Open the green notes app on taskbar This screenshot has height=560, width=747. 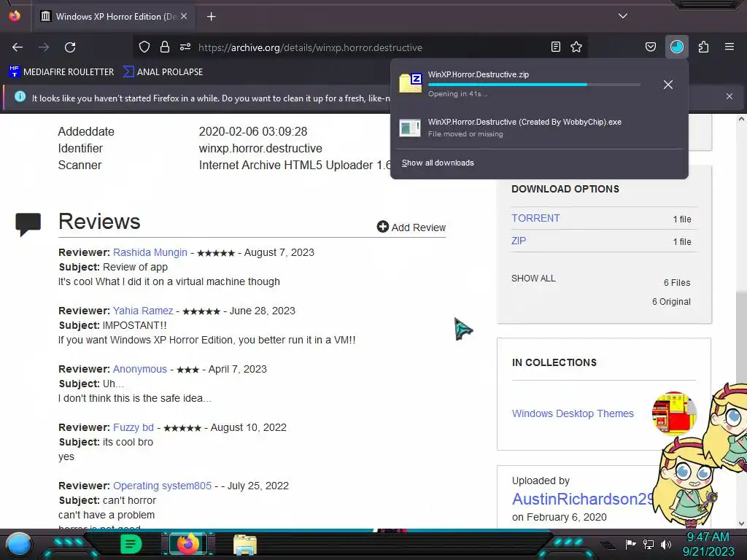tap(131, 544)
